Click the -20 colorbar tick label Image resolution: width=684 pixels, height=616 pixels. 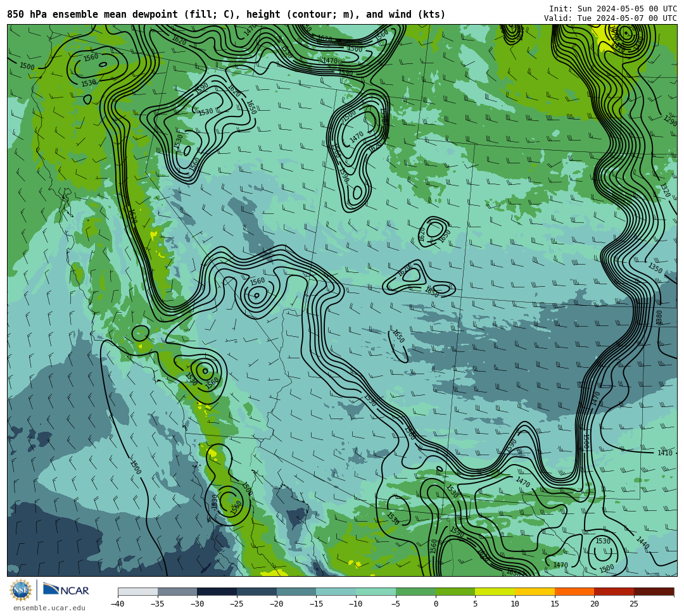tap(276, 604)
